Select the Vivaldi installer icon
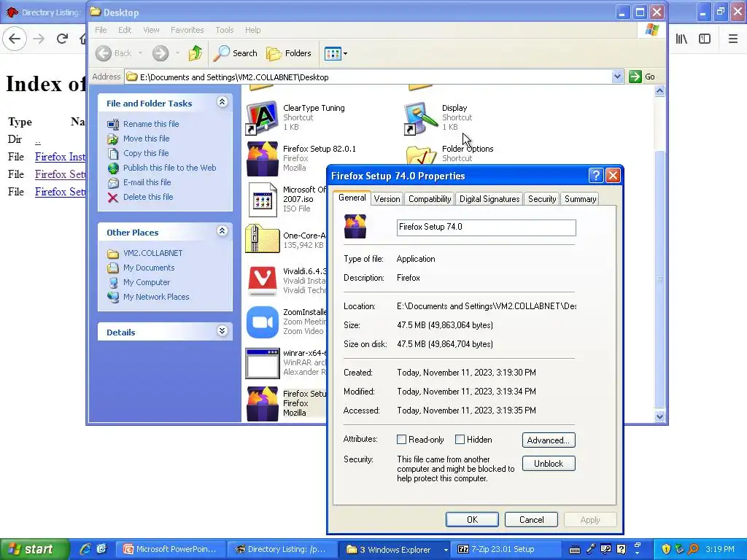 [262, 281]
